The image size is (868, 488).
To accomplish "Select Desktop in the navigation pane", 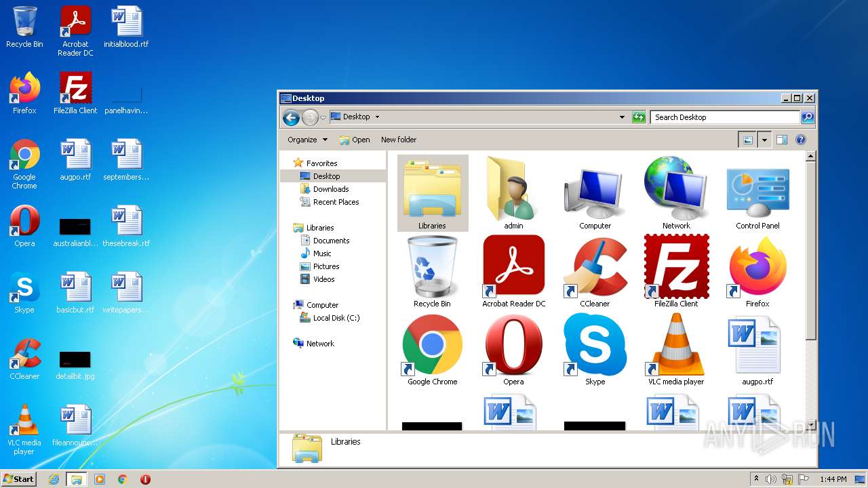I will point(326,176).
